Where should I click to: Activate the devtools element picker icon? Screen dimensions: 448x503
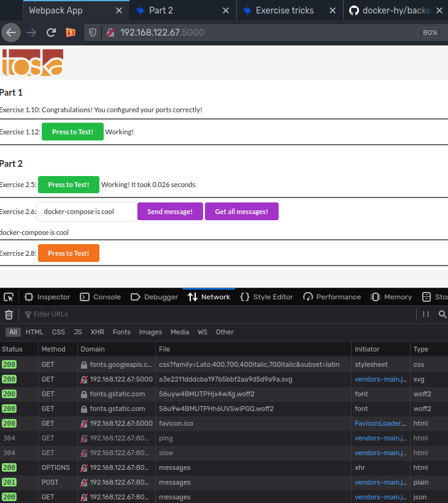tap(9, 297)
